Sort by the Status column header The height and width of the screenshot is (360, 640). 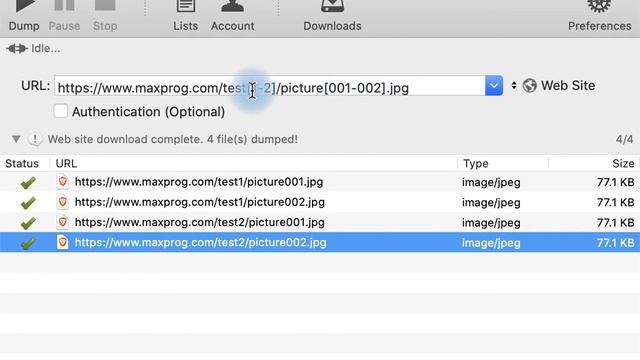(x=22, y=164)
